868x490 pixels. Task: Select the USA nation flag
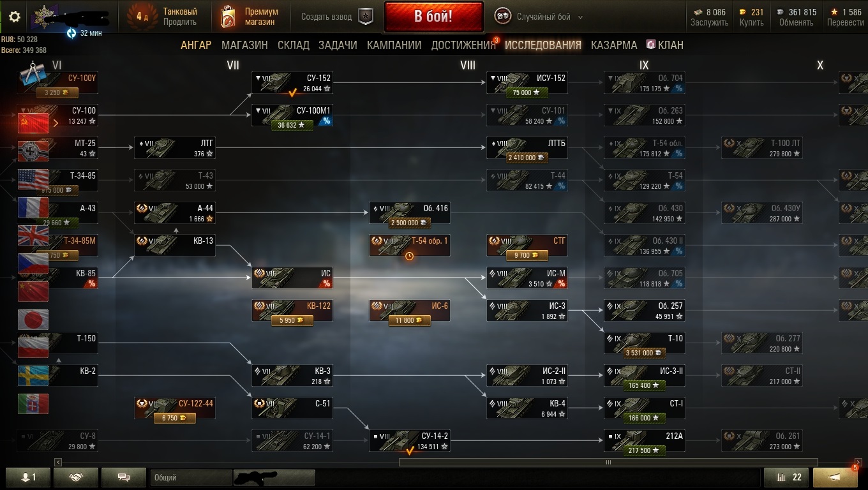(33, 179)
